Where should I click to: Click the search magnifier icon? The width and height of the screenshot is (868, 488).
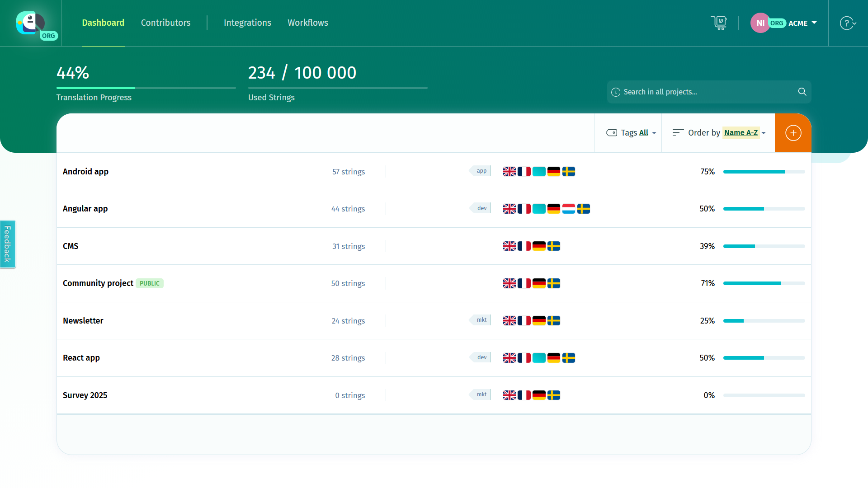click(802, 92)
